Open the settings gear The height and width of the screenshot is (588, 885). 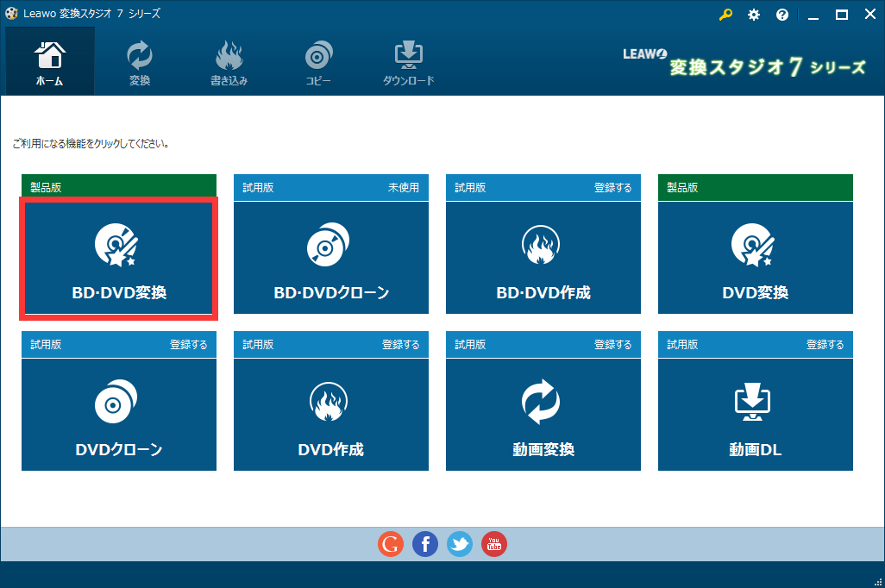click(754, 14)
